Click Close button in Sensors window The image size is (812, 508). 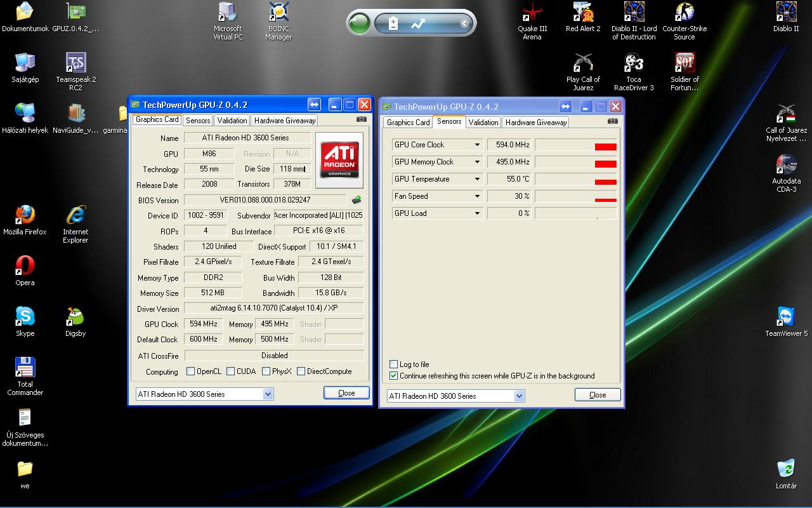click(x=598, y=395)
